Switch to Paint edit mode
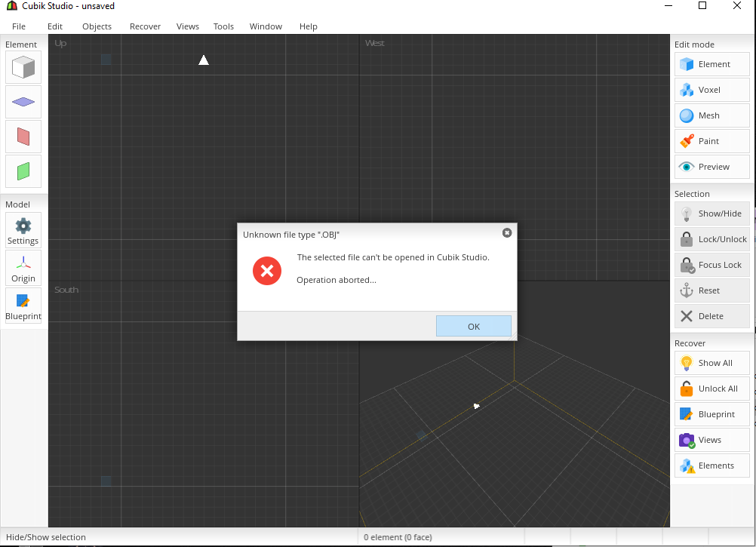The image size is (756, 547). pyautogui.click(x=711, y=141)
